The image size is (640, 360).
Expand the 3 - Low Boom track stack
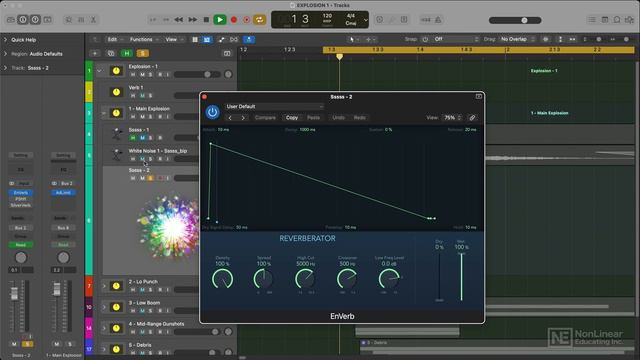104,307
